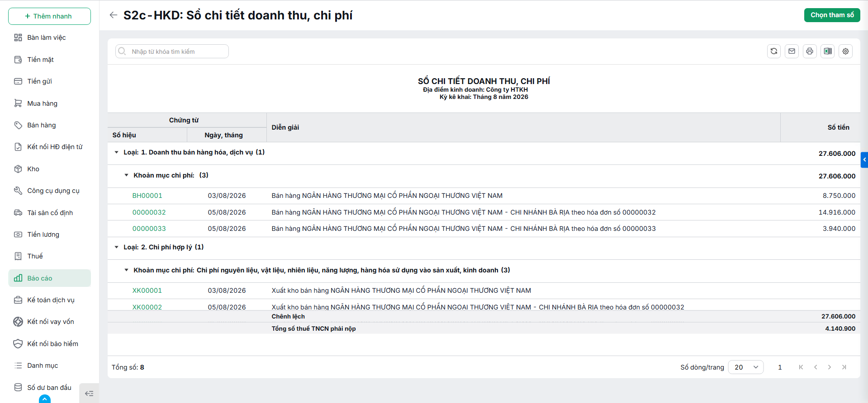The height and width of the screenshot is (403, 868).
Task: Print the report using the printer icon
Action: pos(810,51)
